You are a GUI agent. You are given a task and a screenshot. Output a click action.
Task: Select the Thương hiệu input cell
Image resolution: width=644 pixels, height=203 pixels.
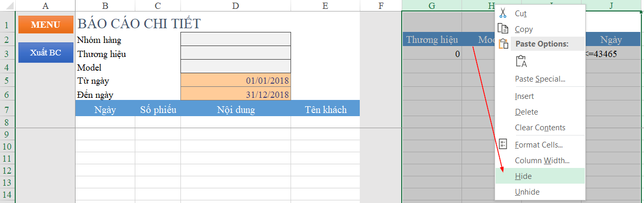235,53
